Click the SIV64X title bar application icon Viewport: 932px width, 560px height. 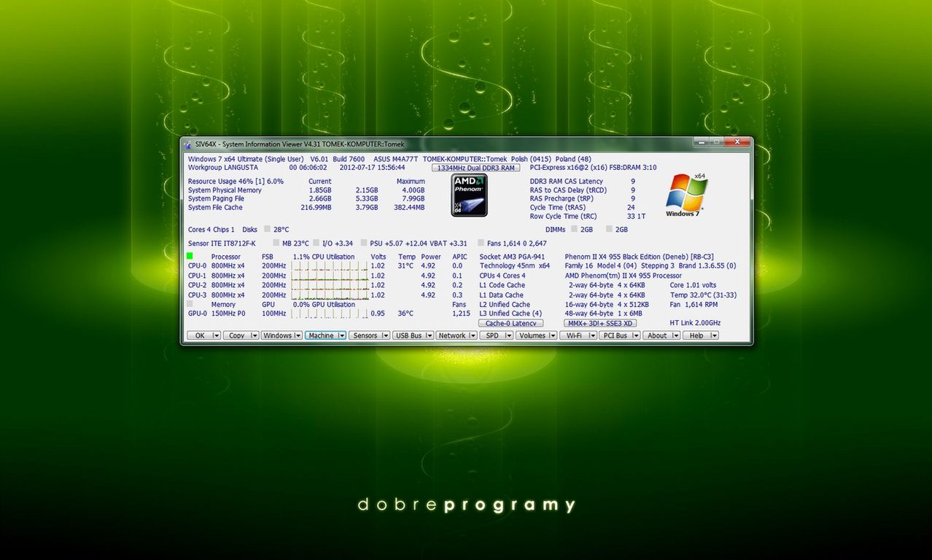[188, 144]
